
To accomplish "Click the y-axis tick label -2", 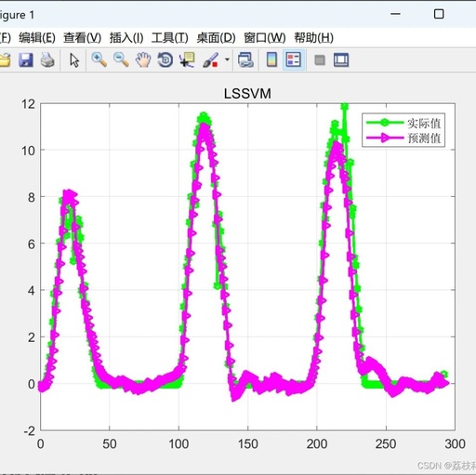I will [30, 431].
